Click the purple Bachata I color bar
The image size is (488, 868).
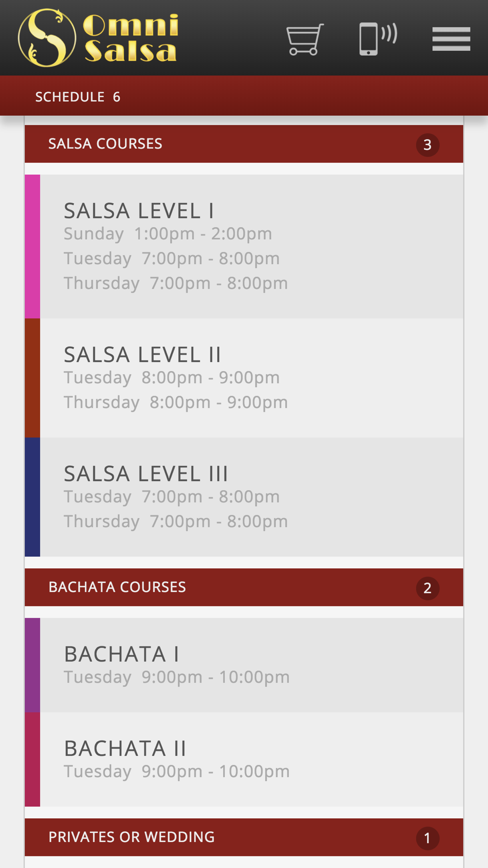click(x=32, y=665)
